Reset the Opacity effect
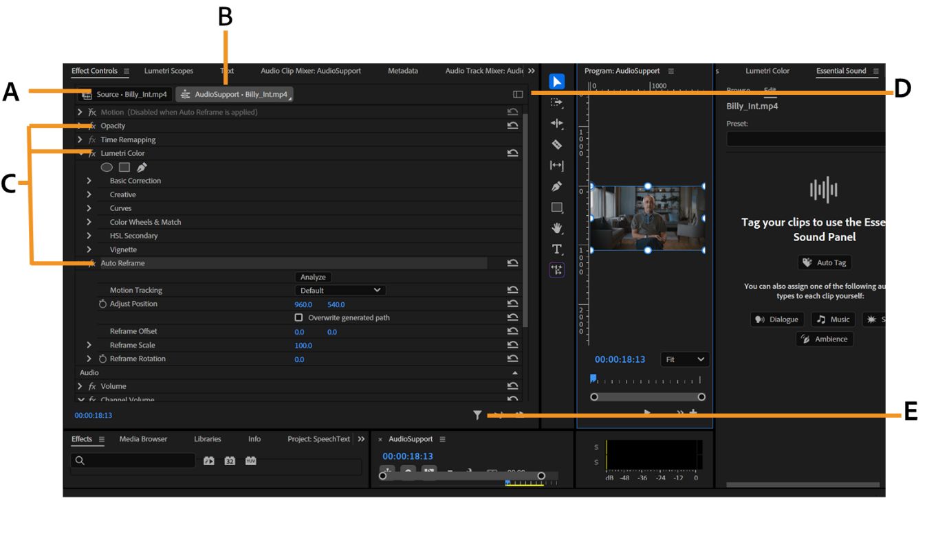The height and width of the screenshot is (560, 949). pos(512,126)
